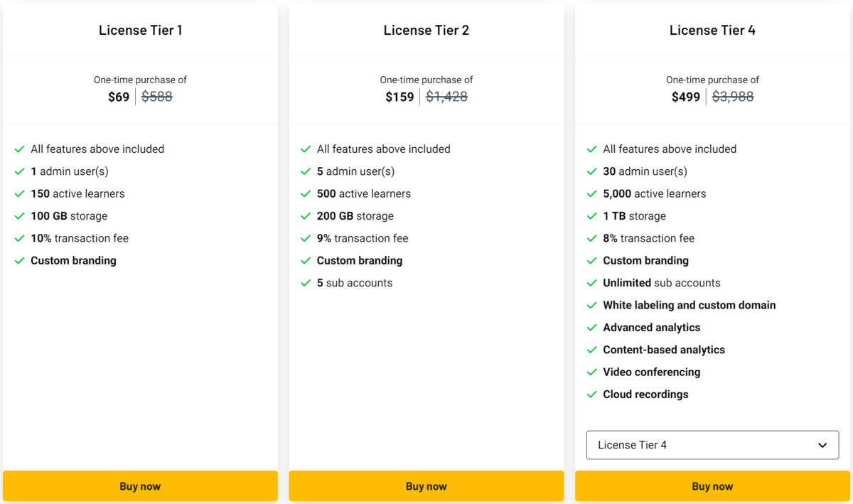Click Buy now under License Tier 1
The width and height of the screenshot is (853, 504).
[140, 486]
